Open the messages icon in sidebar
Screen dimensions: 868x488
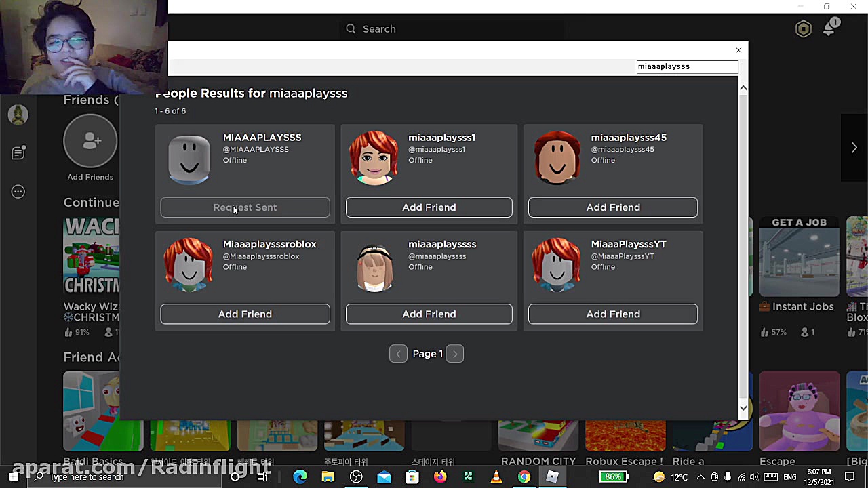[18, 153]
